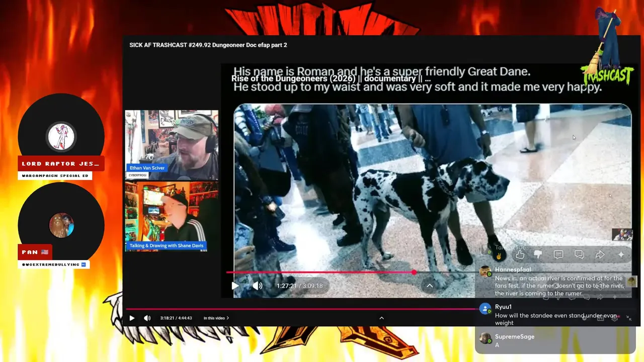
Task: Click the peace-sign emoji reaction
Action: pos(499,255)
